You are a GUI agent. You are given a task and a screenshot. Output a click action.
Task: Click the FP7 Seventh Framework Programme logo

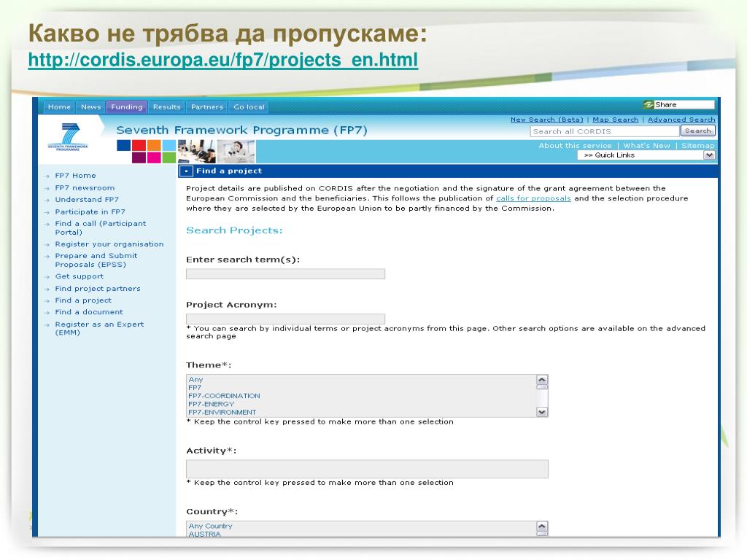[68, 137]
